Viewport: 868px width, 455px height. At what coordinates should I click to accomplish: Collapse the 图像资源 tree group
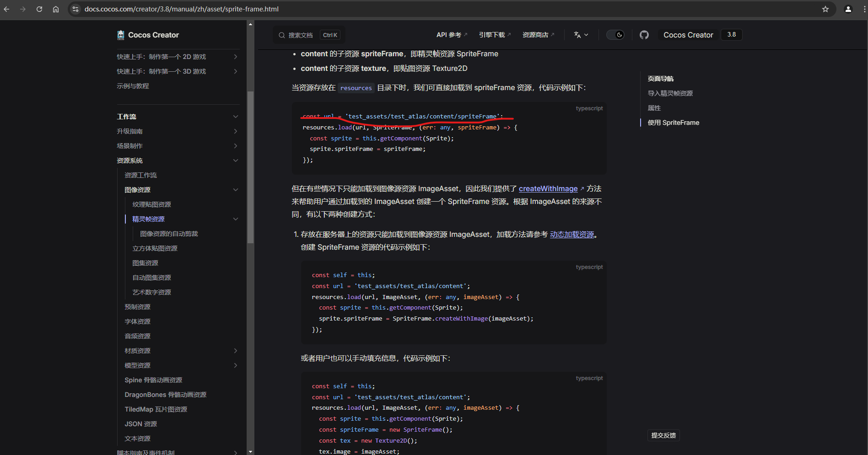[x=235, y=190]
